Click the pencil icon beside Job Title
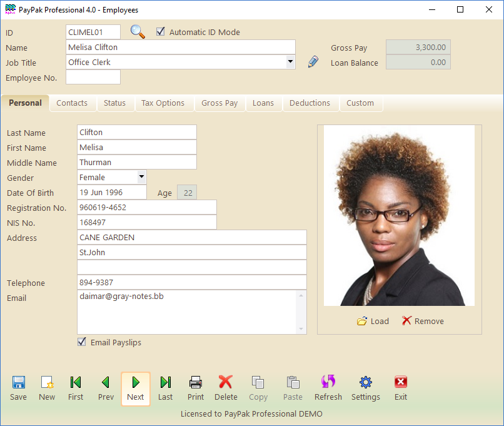The image size is (504, 426). point(313,62)
